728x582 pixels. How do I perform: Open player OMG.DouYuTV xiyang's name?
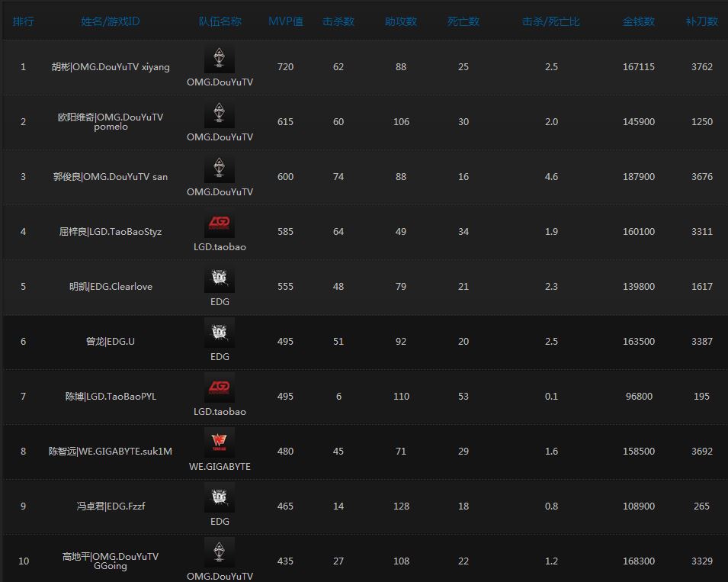click(111, 67)
